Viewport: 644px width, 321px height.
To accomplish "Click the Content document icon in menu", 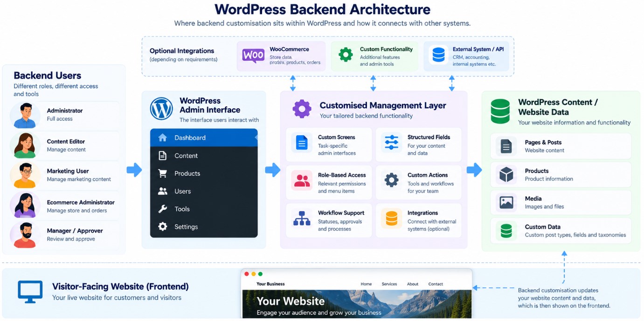I will (x=162, y=155).
